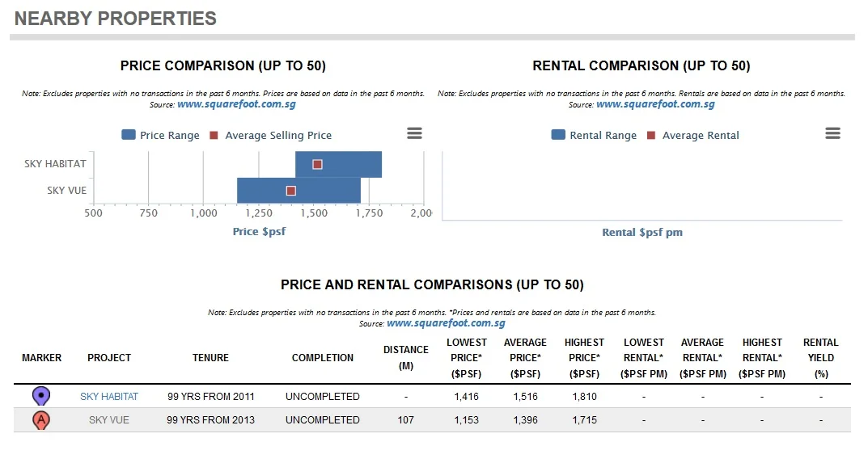Click the LOWEST PRICE* ($PSF) column header
The image size is (868, 459).
467,358
